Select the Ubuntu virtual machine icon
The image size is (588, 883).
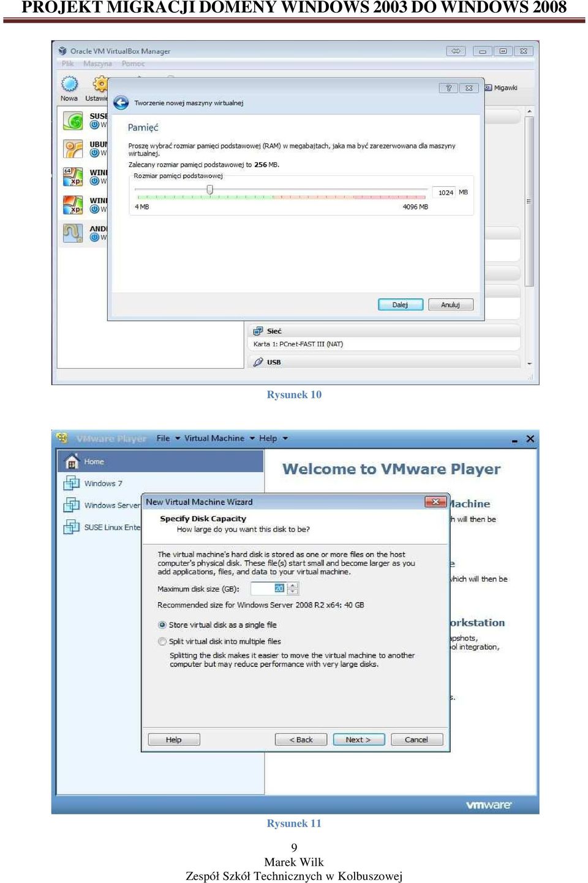[73, 149]
